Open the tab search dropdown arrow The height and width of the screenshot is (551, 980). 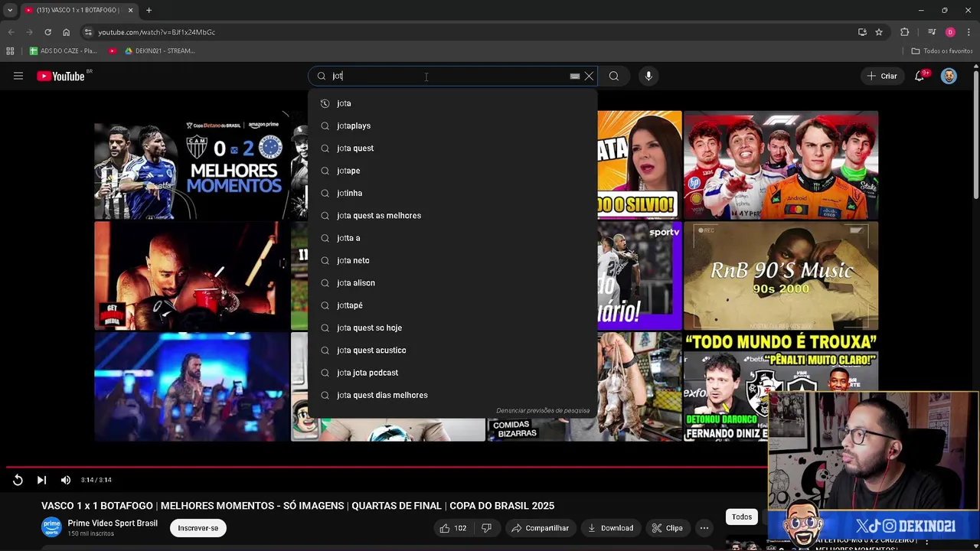click(x=10, y=10)
